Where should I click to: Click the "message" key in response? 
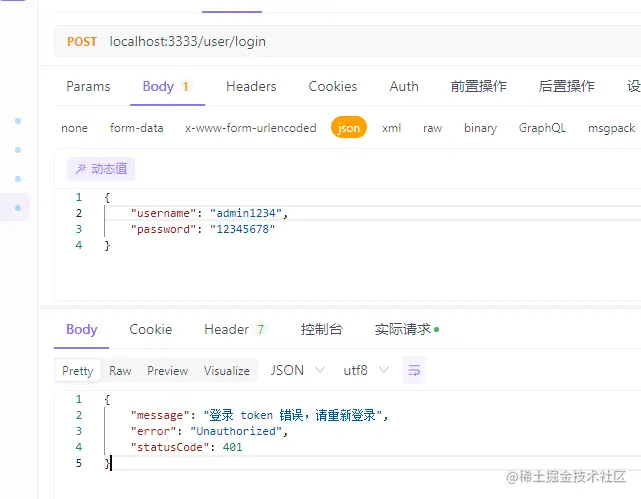click(x=160, y=415)
